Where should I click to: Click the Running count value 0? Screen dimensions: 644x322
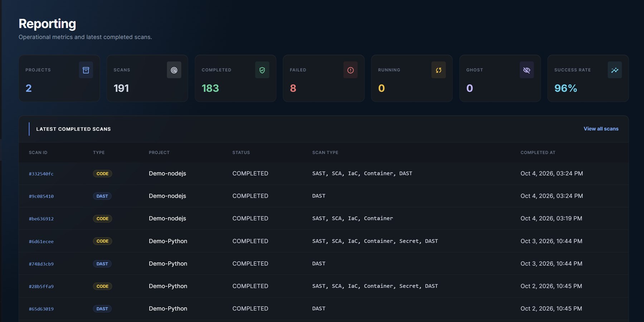pos(381,88)
